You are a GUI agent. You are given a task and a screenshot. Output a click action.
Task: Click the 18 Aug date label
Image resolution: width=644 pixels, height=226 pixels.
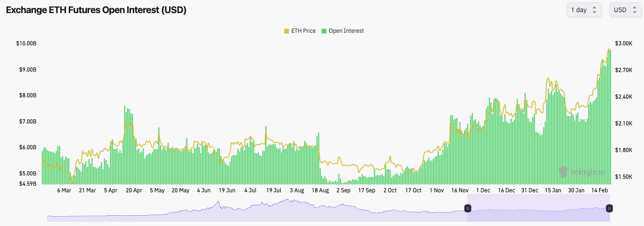tap(320, 190)
